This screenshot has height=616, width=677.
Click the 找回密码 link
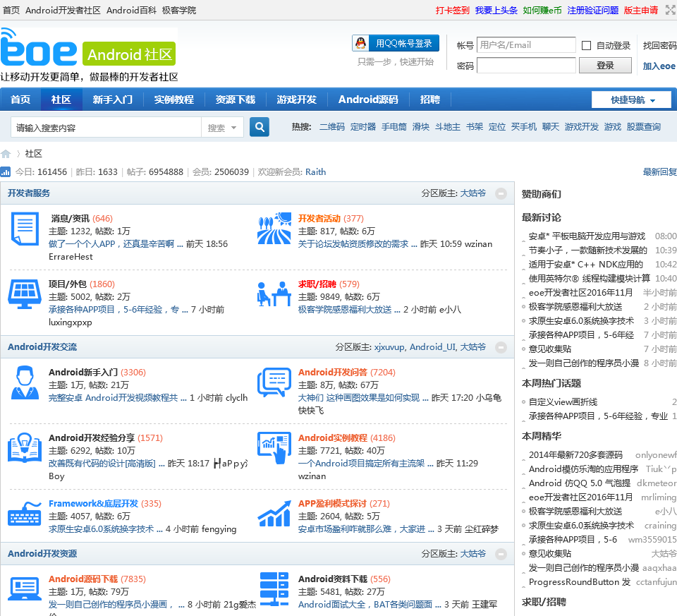(660, 45)
